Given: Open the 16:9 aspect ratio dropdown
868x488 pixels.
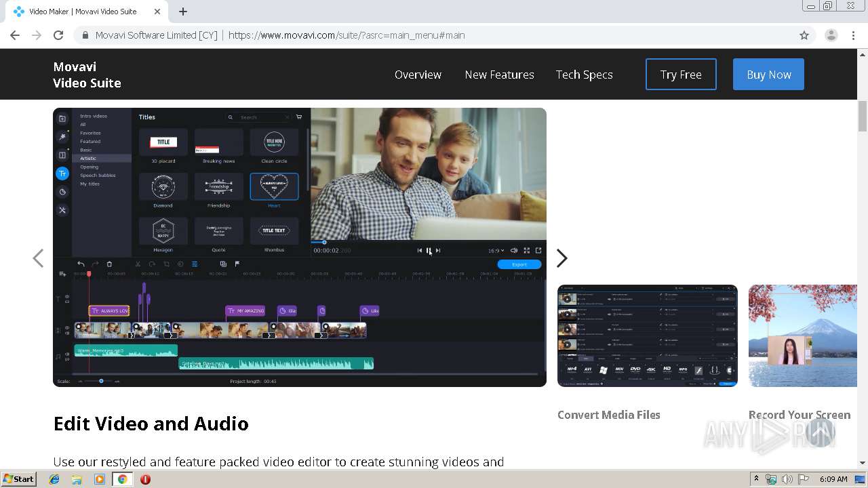Looking at the screenshot, I should pyautogui.click(x=496, y=251).
